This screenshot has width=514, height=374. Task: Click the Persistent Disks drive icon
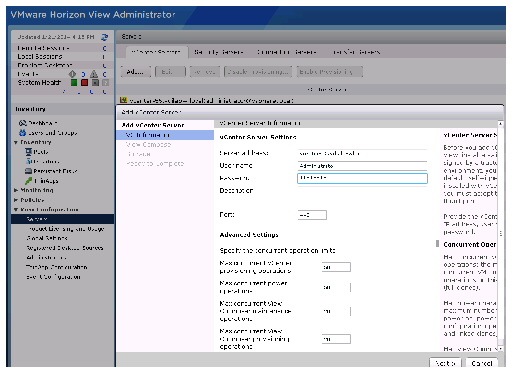coord(29,171)
